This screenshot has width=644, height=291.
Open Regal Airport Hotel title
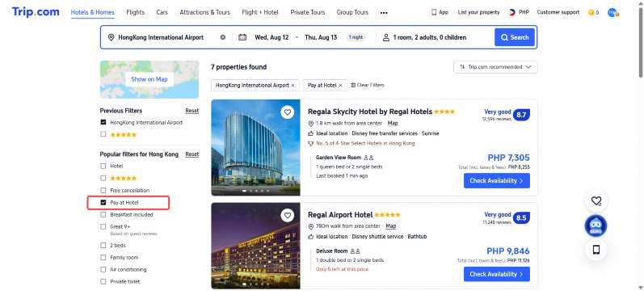pos(340,215)
